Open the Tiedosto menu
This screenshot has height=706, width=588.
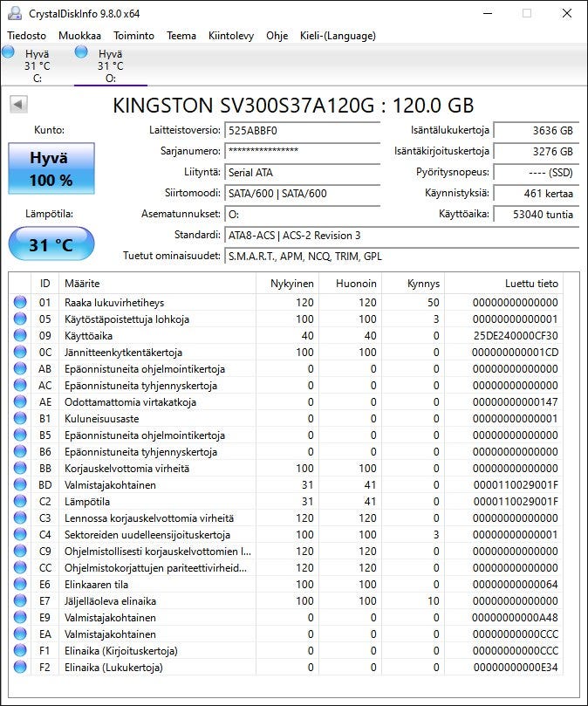[x=26, y=36]
